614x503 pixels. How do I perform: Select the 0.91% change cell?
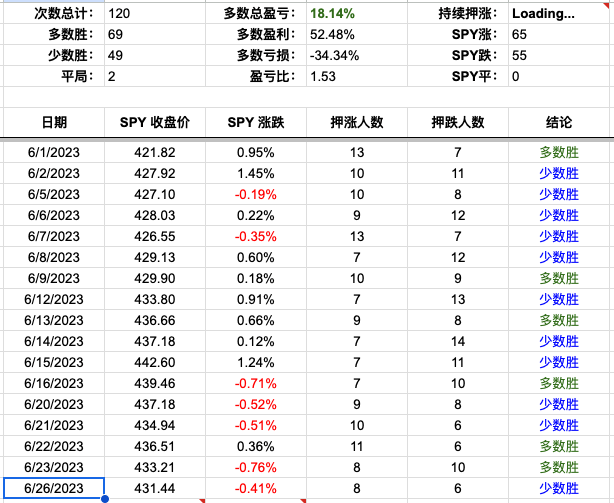[x=256, y=299]
